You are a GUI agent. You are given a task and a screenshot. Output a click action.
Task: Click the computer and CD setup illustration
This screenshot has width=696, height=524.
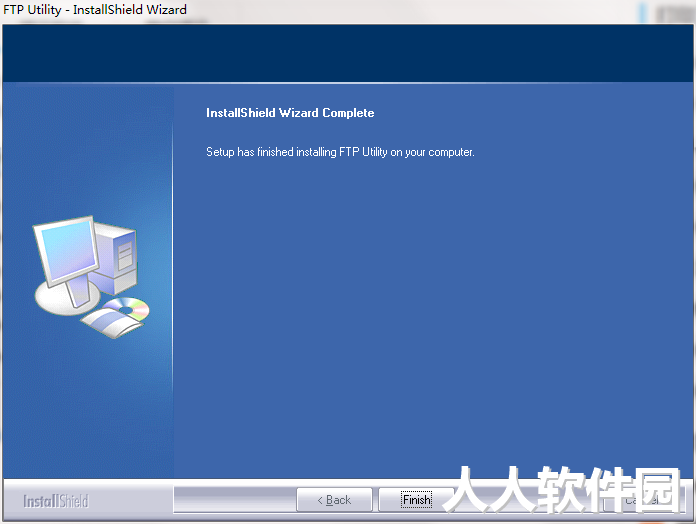click(x=91, y=277)
